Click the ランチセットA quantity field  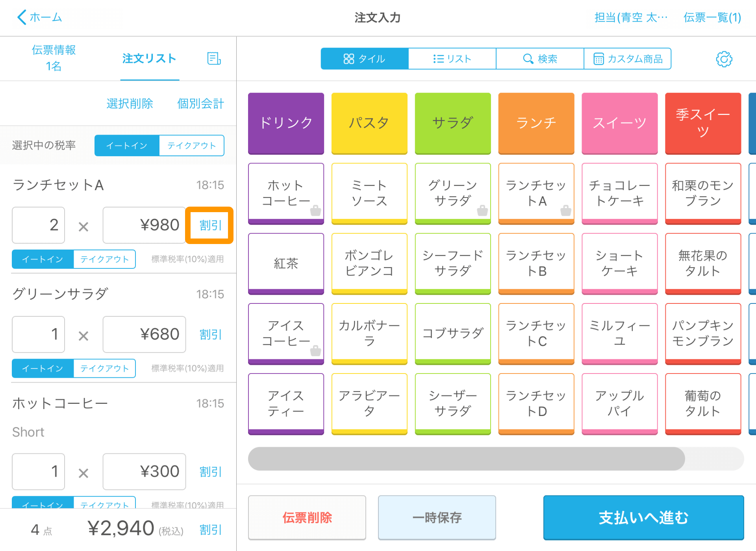39,225
